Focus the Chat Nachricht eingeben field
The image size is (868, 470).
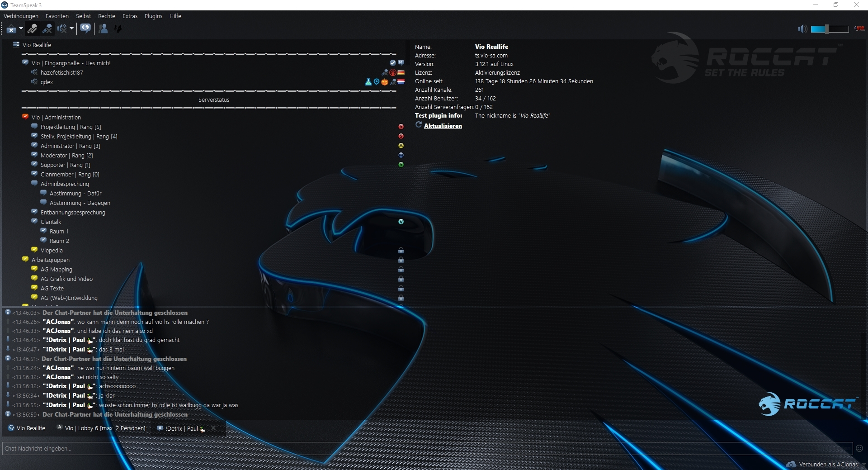tap(428, 449)
